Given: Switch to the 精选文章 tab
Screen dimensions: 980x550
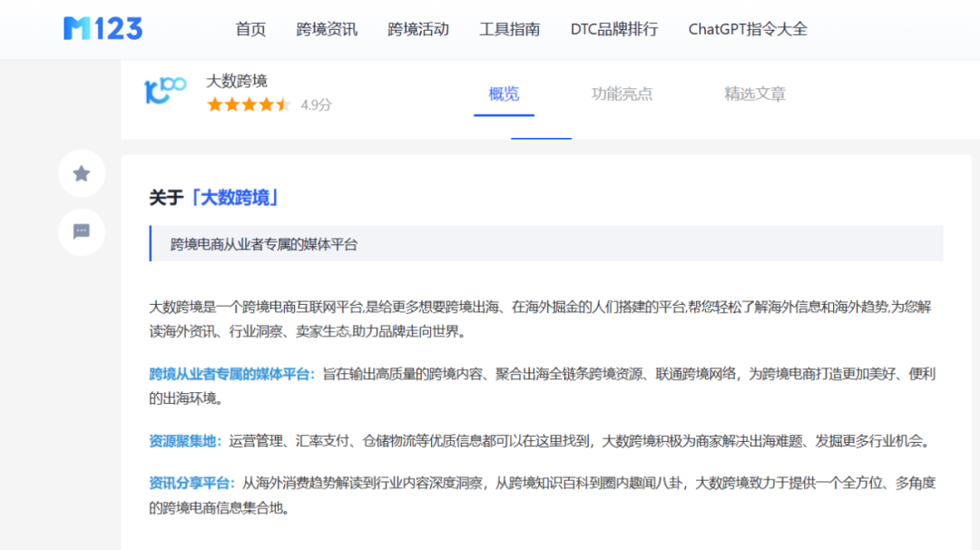Looking at the screenshot, I should click(755, 93).
